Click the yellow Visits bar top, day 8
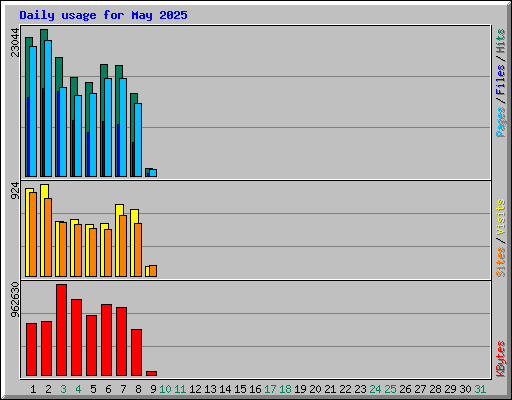Viewport: 512px width, 400px height. tap(134, 215)
